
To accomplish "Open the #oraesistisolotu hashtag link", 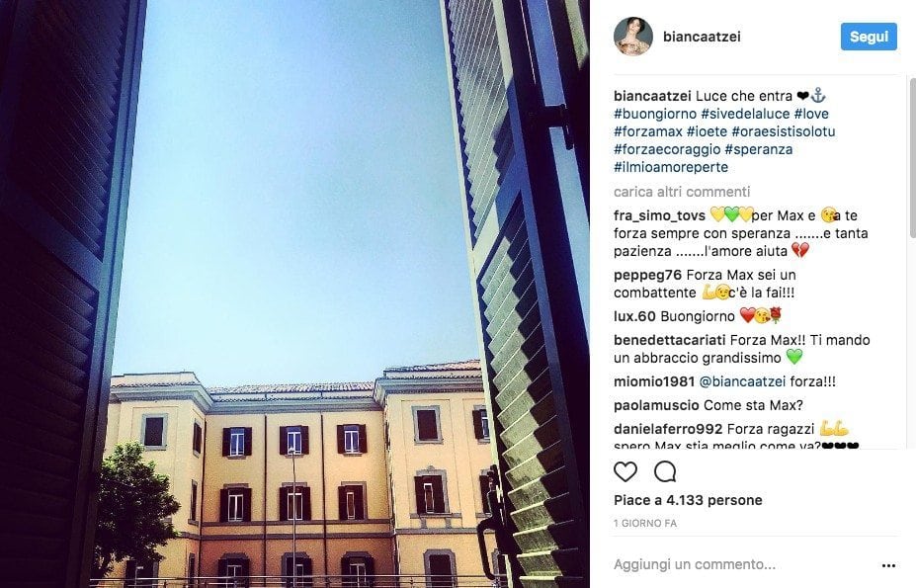I will [x=783, y=131].
